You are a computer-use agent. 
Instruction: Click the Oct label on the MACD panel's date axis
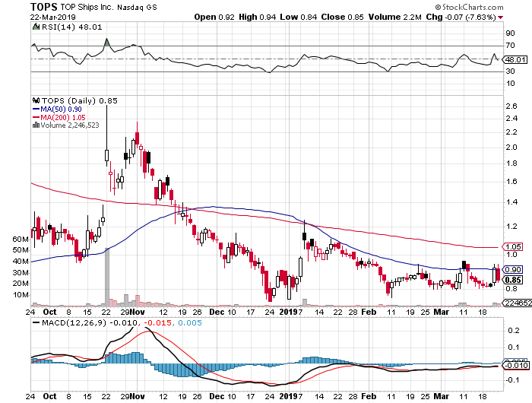pos(50,397)
